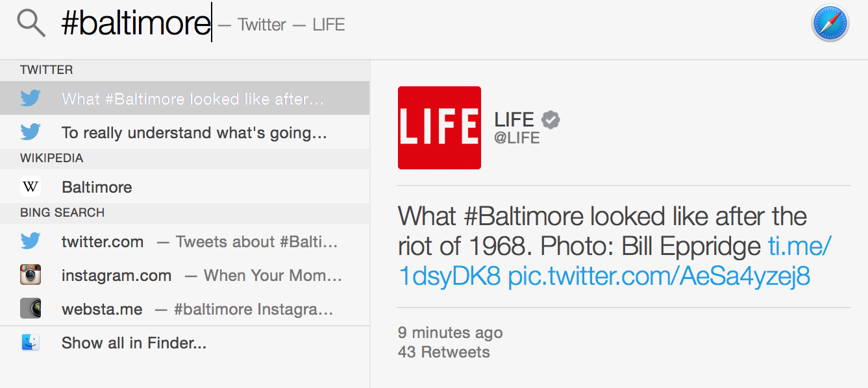Click the websta.me camera icon
Image resolution: width=868 pixels, height=388 pixels.
point(31,309)
